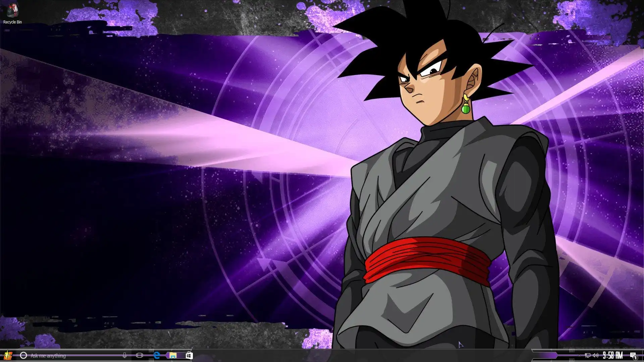Click the notification count badge showing 1
Viewport: 644px width, 362px height.
click(x=635, y=358)
